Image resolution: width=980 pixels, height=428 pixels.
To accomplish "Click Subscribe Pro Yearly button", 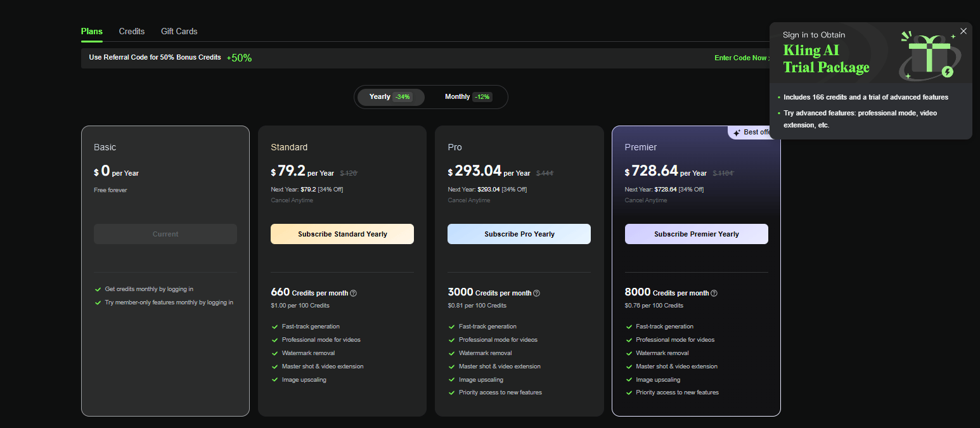I will (519, 234).
